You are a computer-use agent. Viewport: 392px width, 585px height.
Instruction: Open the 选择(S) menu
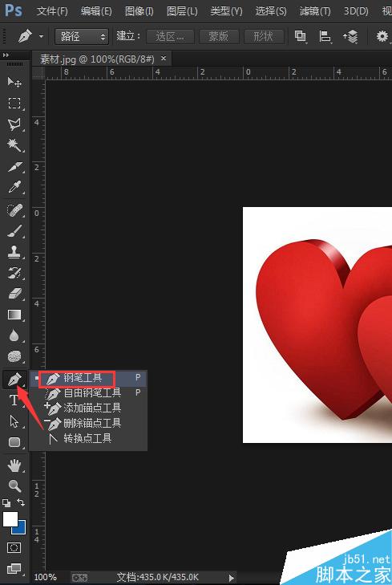click(x=271, y=11)
